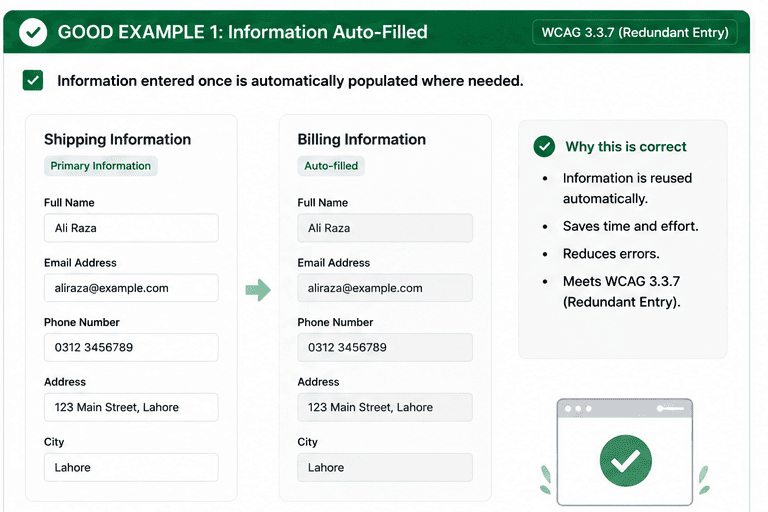This screenshot has width=768, height=512.
Task: Click the GOOD EXAMPLE 1 title text
Action: coord(242,32)
